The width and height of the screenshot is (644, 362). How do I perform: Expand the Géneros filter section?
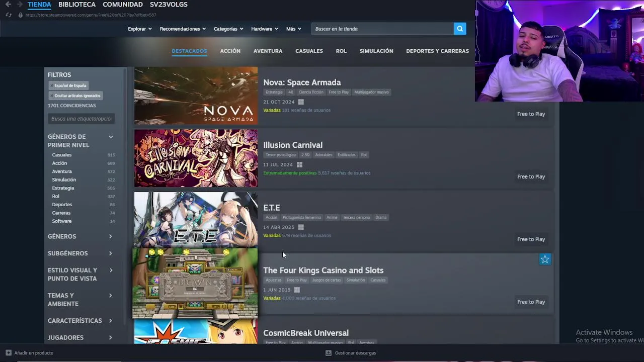coord(110,236)
